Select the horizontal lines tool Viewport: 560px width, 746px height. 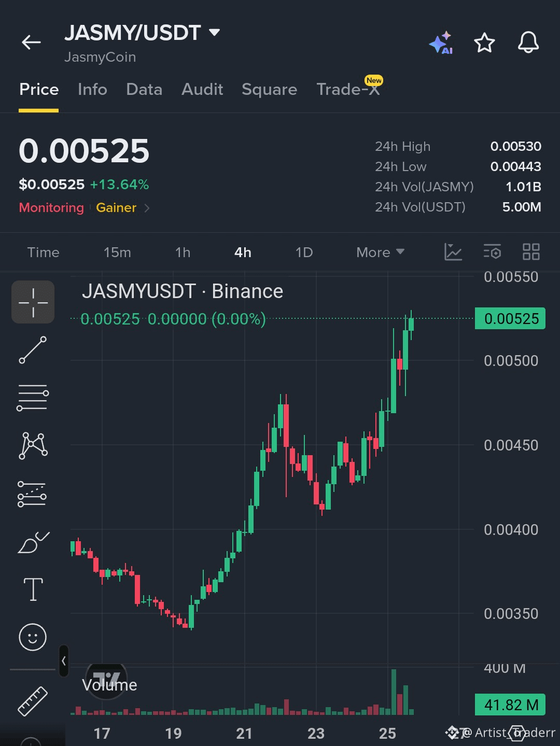[x=33, y=398]
